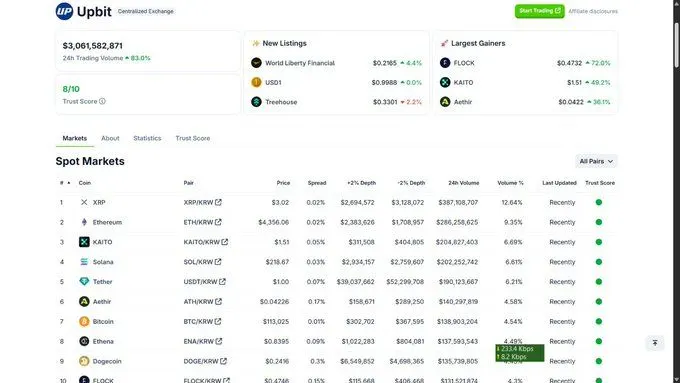Open World Liberty Financial listing link

[x=300, y=63]
